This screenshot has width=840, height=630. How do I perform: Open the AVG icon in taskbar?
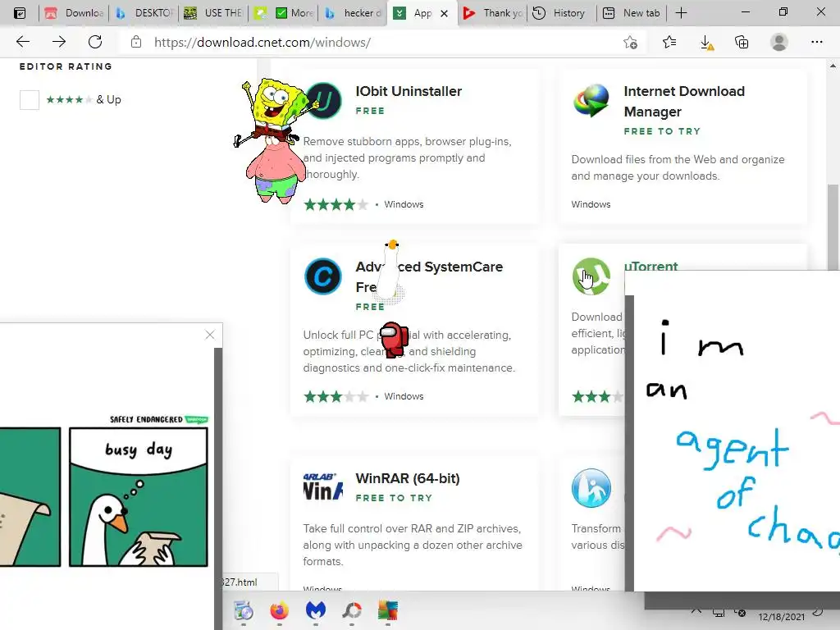coord(388,610)
